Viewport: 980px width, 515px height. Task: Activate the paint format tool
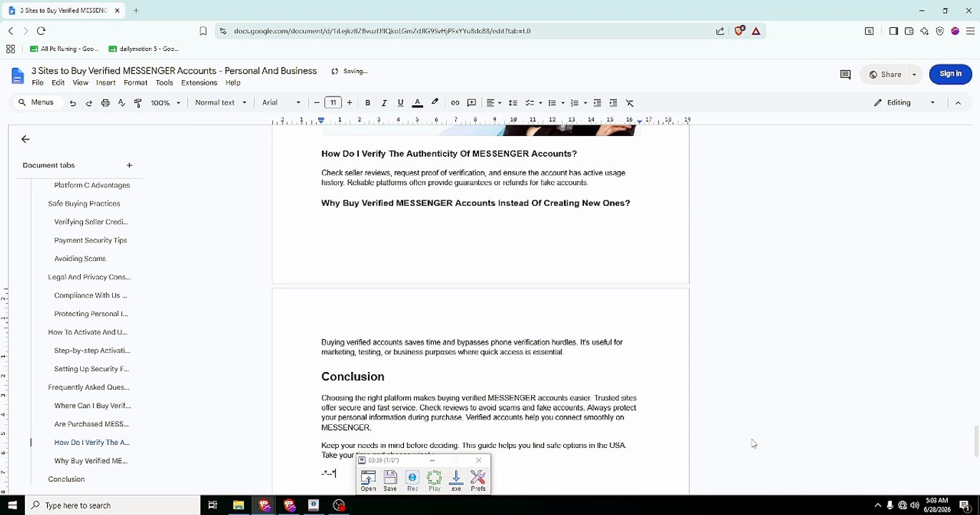tap(138, 103)
